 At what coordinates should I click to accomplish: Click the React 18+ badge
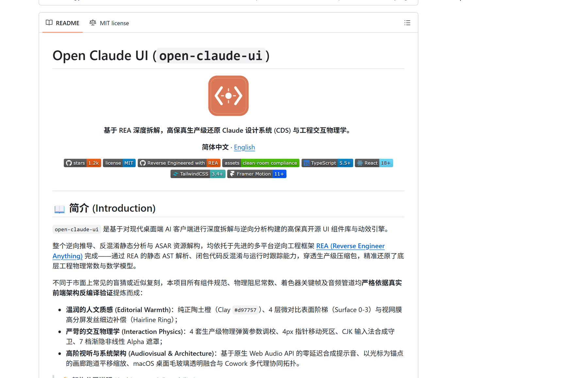pyautogui.click(x=374, y=163)
